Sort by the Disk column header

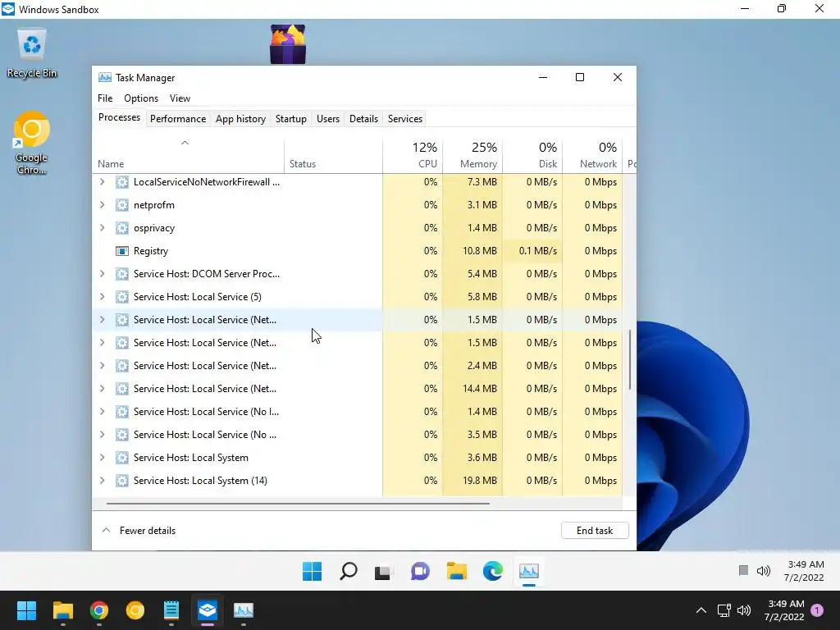532,155
